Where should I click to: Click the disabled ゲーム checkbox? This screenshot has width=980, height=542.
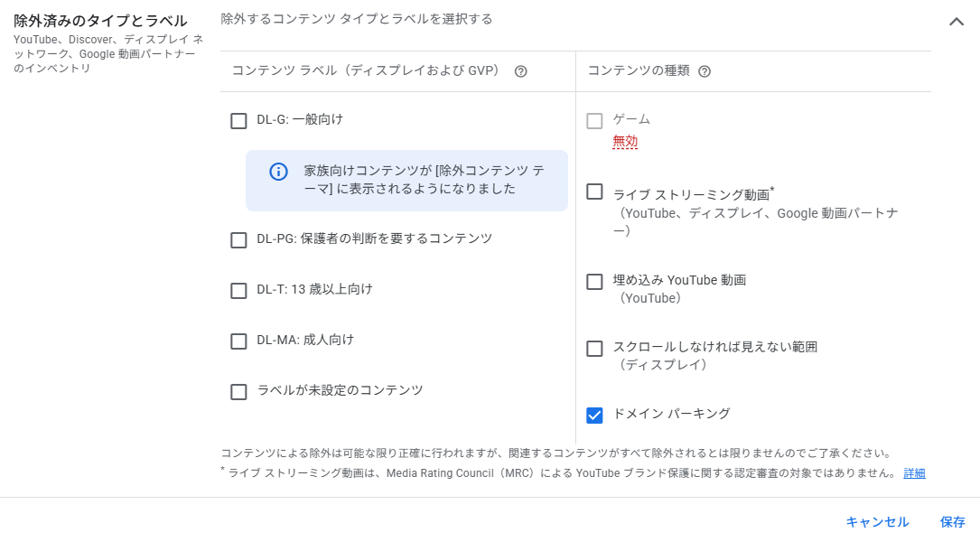[594, 121]
